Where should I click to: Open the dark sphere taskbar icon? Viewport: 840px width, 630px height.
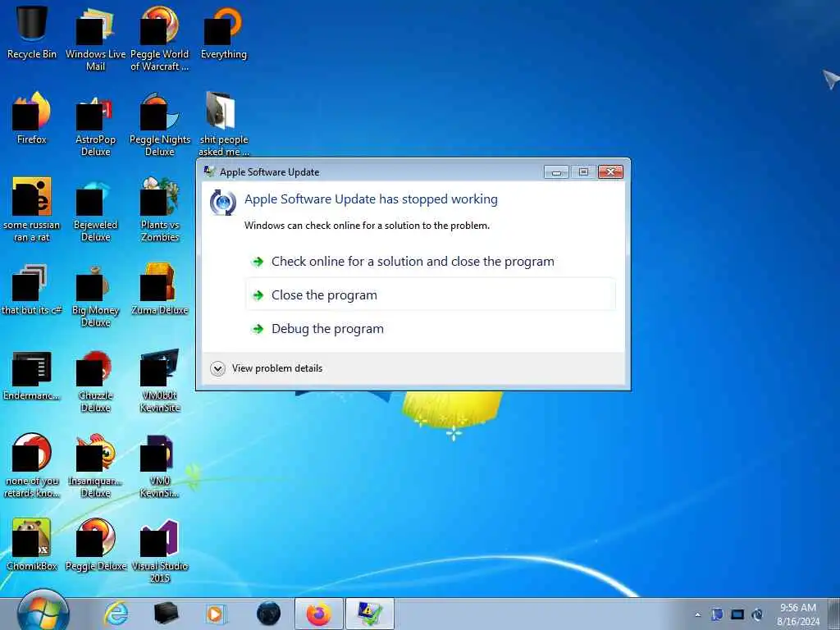pyautogui.click(x=268, y=614)
